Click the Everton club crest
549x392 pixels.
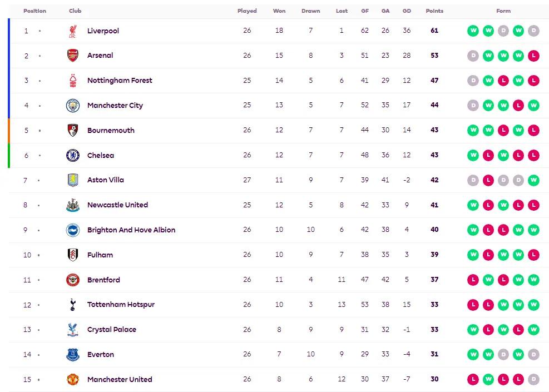click(73, 355)
